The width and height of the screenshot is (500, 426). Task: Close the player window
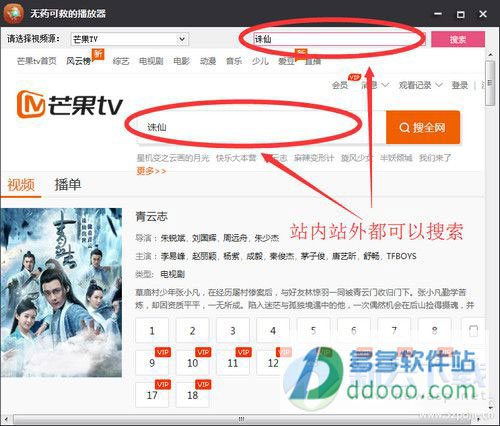[x=483, y=14]
